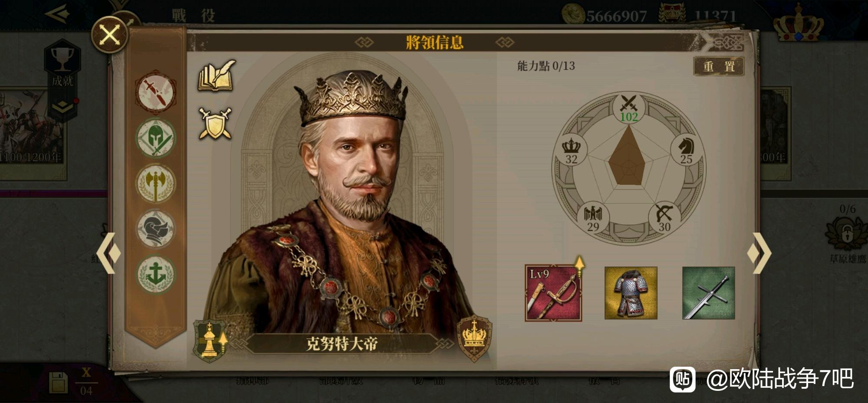Image resolution: width=868 pixels, height=403 pixels.
Task: Click the 重置 reset button
Action: (719, 66)
